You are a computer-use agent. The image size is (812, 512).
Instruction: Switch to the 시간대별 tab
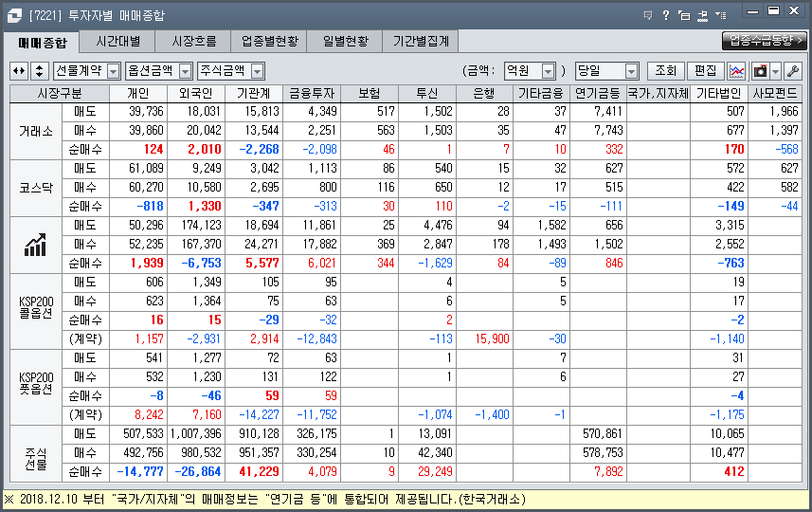(x=118, y=41)
